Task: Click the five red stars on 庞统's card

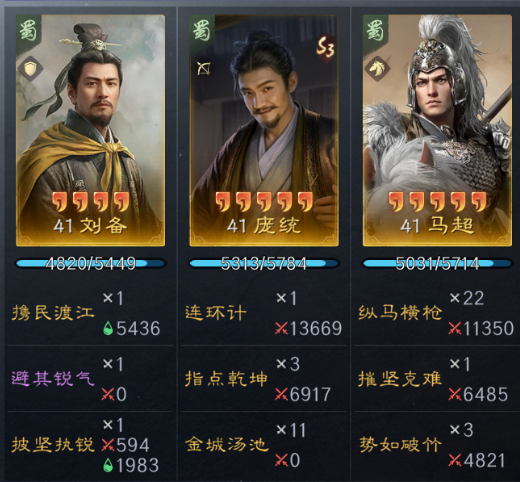Action: (264, 202)
